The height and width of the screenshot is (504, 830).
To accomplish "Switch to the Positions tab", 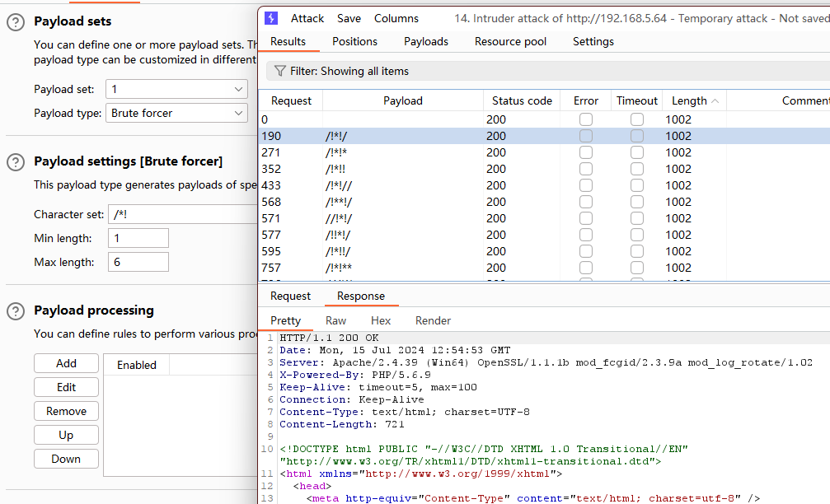I will pyautogui.click(x=354, y=41).
